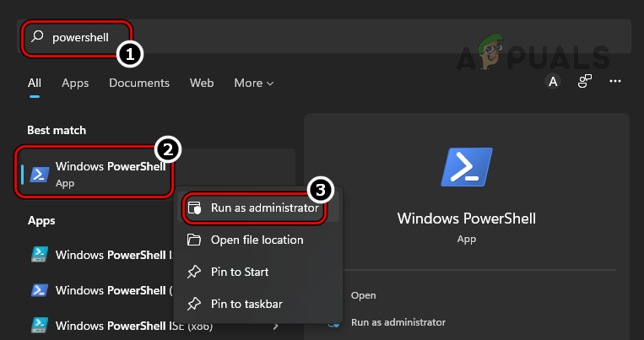Open the account avatar 'A' icon

[553, 82]
